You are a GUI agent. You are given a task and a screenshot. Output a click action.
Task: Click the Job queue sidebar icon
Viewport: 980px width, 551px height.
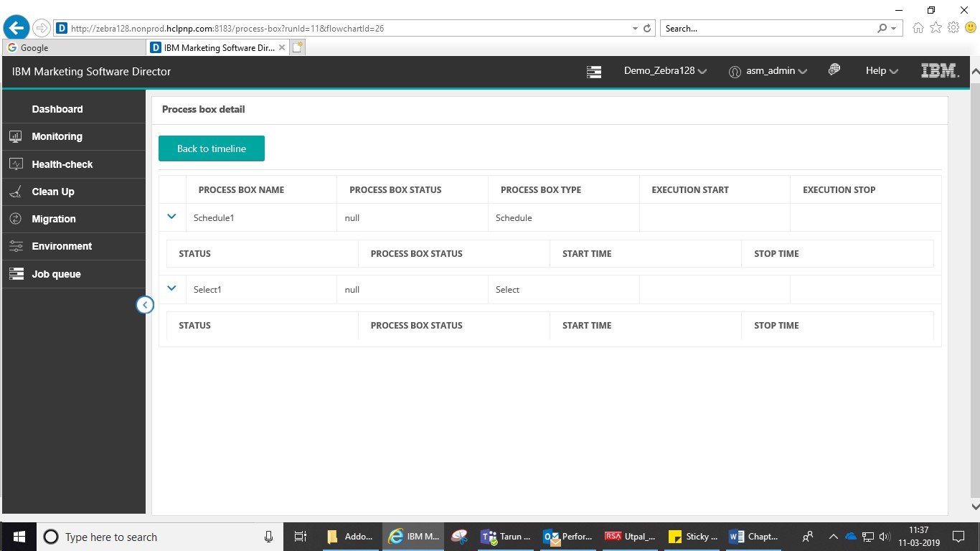click(16, 274)
